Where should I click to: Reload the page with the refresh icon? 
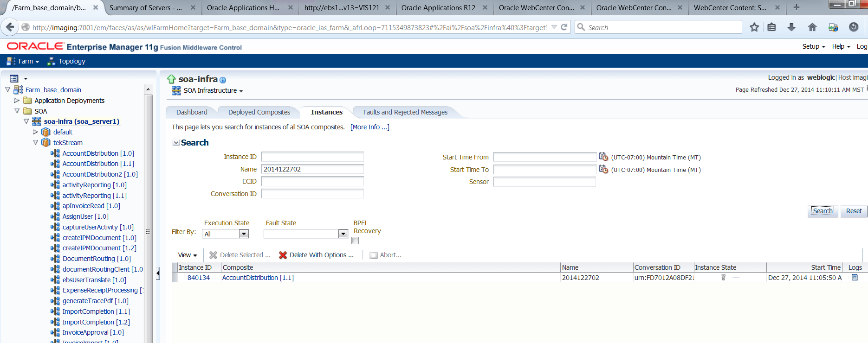coord(564,27)
